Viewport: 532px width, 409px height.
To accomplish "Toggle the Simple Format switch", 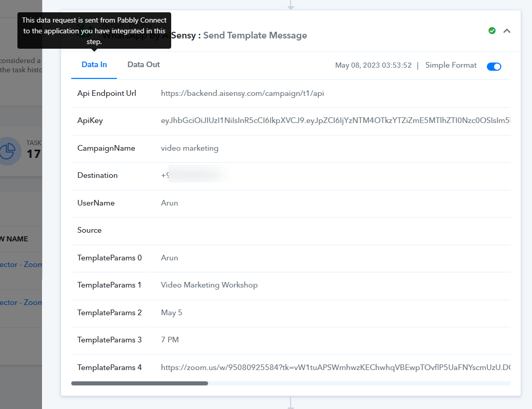I will click(494, 67).
